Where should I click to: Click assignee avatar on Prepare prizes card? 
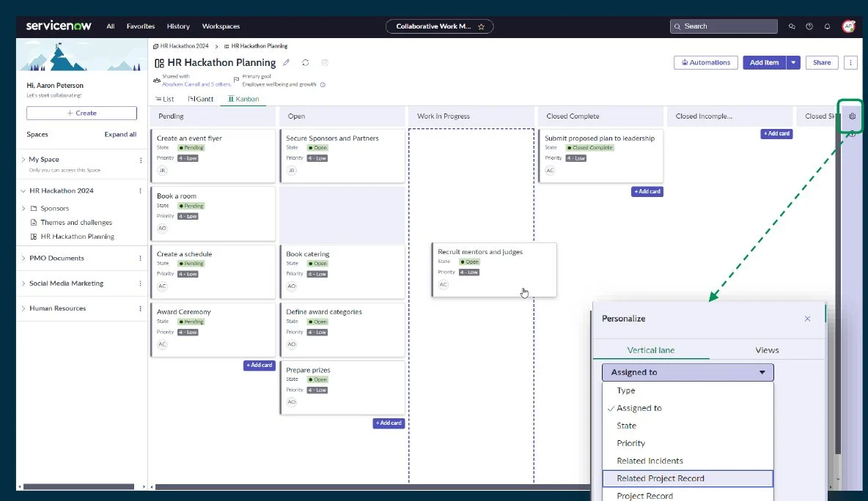292,402
